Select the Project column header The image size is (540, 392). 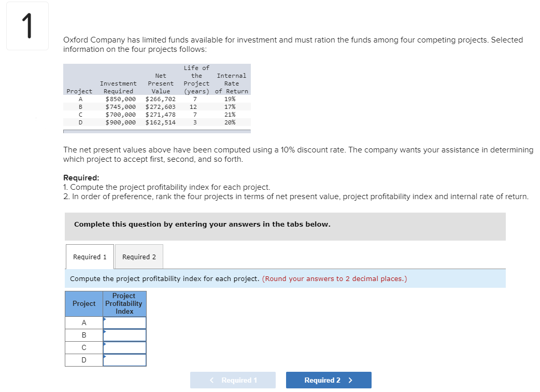point(83,304)
